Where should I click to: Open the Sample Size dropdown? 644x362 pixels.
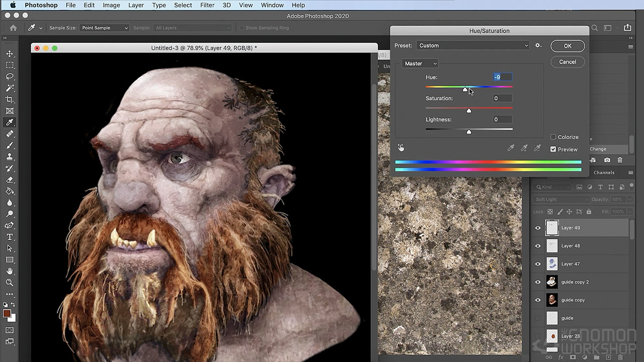tap(104, 28)
